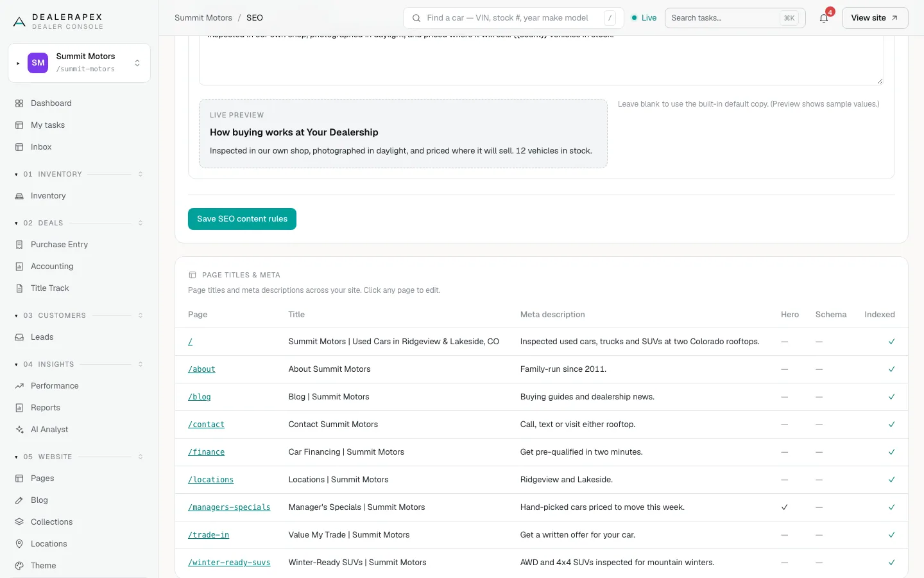The image size is (924, 578).
Task: Click the Inbox sidebar icon
Action: pos(19,147)
